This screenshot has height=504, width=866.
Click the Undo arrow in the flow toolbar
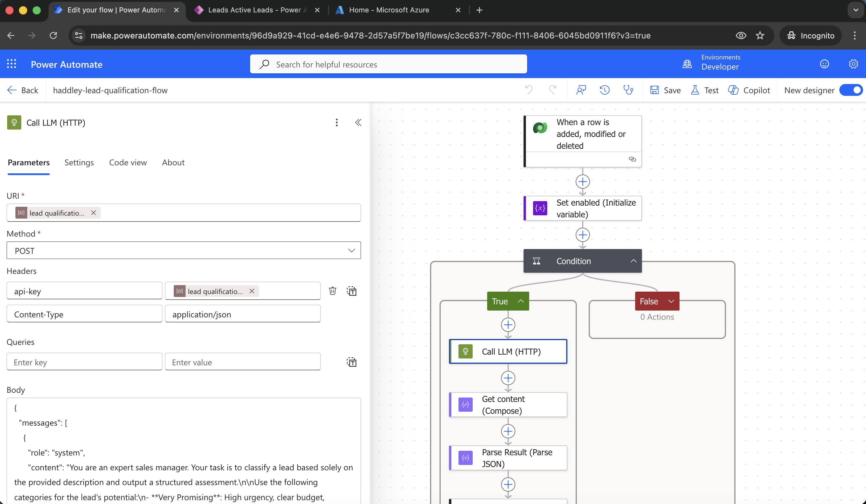529,90
